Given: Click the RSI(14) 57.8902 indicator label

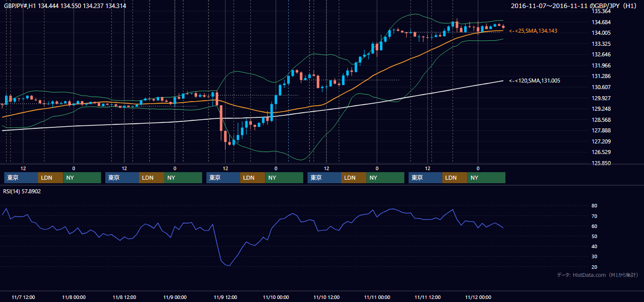Looking at the screenshot, I should pyautogui.click(x=22, y=191).
